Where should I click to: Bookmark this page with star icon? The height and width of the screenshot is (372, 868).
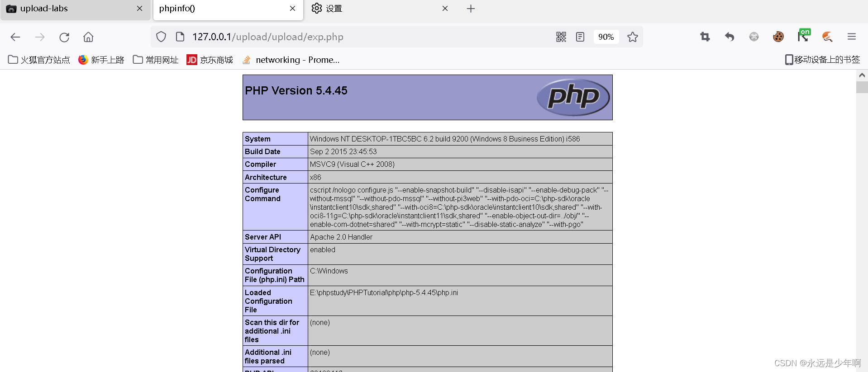(633, 37)
